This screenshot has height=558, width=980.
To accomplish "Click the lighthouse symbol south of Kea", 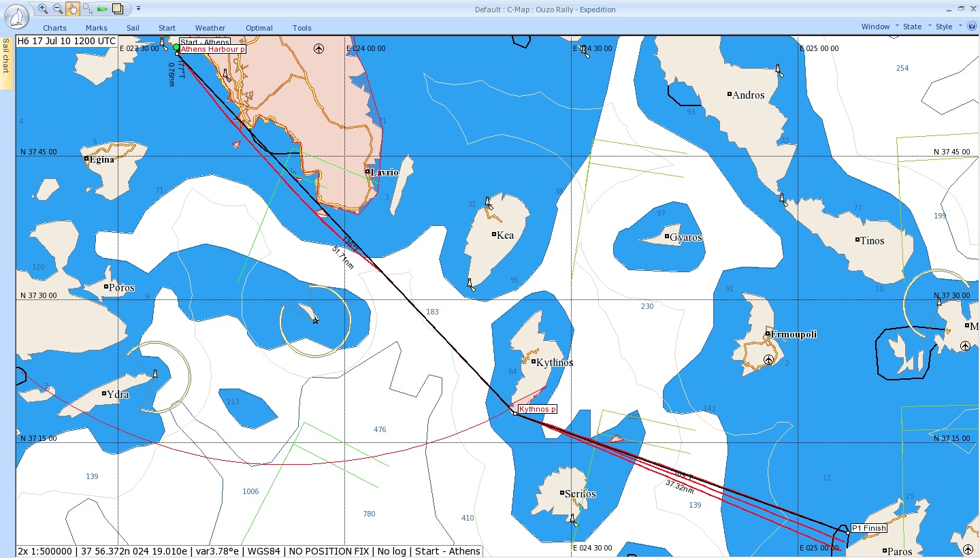I will click(x=470, y=285).
